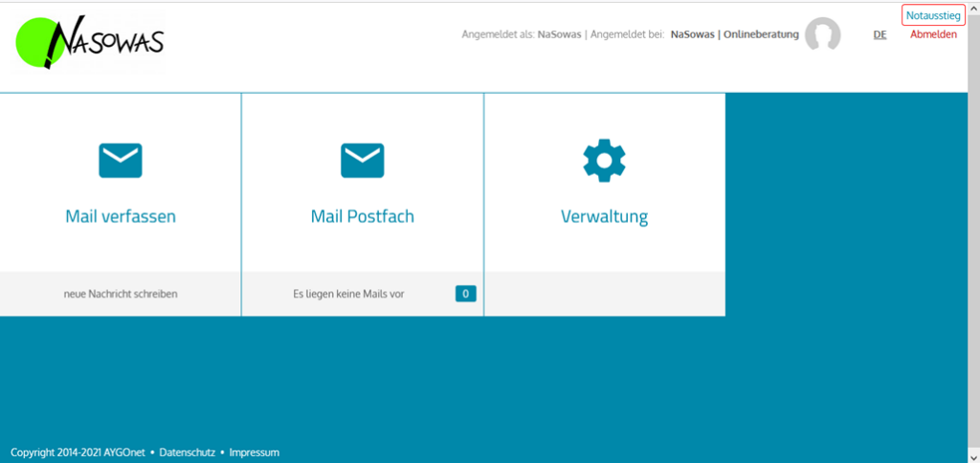This screenshot has height=463, width=980.
Task: Open the Mail verfassen tile title
Action: [x=121, y=216]
